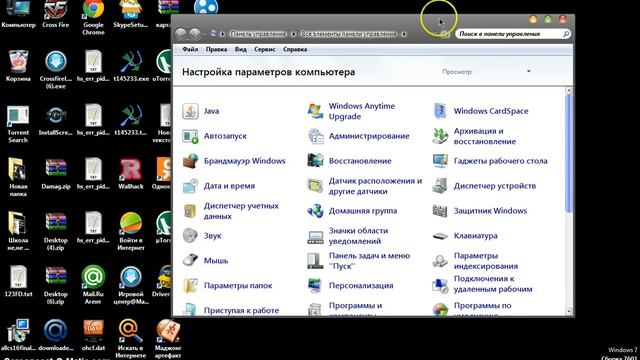
Task: Open the Восстановление icon
Action: click(315, 161)
